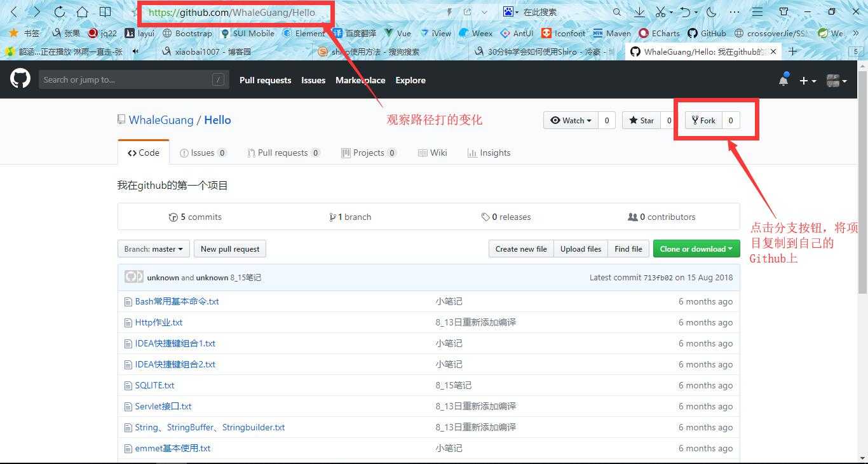Open the browser three-dot more menu
868x464 pixels.
pos(735,12)
